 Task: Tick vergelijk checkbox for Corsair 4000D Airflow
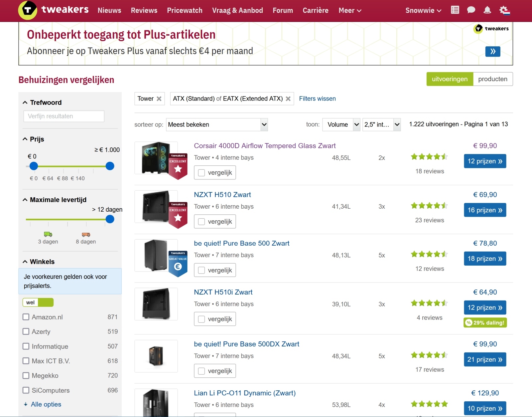[201, 173]
